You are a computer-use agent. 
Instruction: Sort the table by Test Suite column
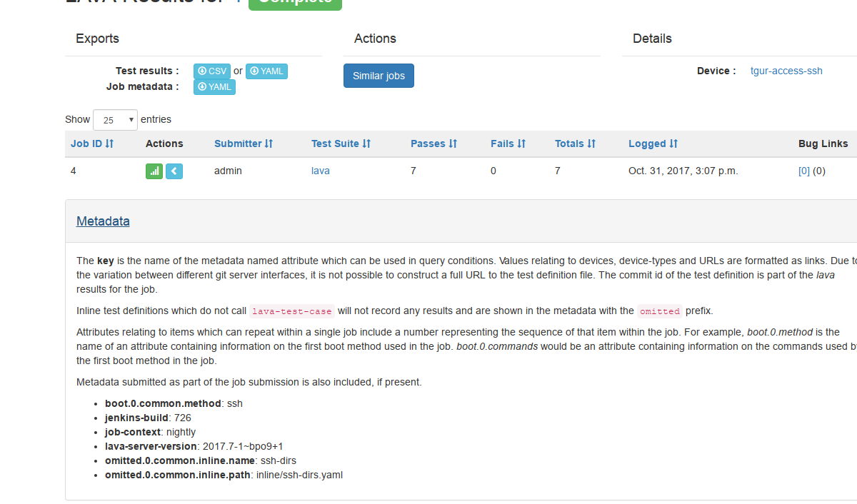click(x=340, y=143)
